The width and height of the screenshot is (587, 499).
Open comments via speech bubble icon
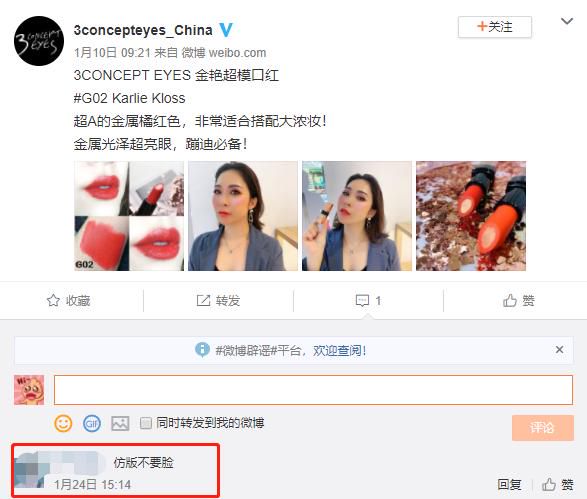362,301
